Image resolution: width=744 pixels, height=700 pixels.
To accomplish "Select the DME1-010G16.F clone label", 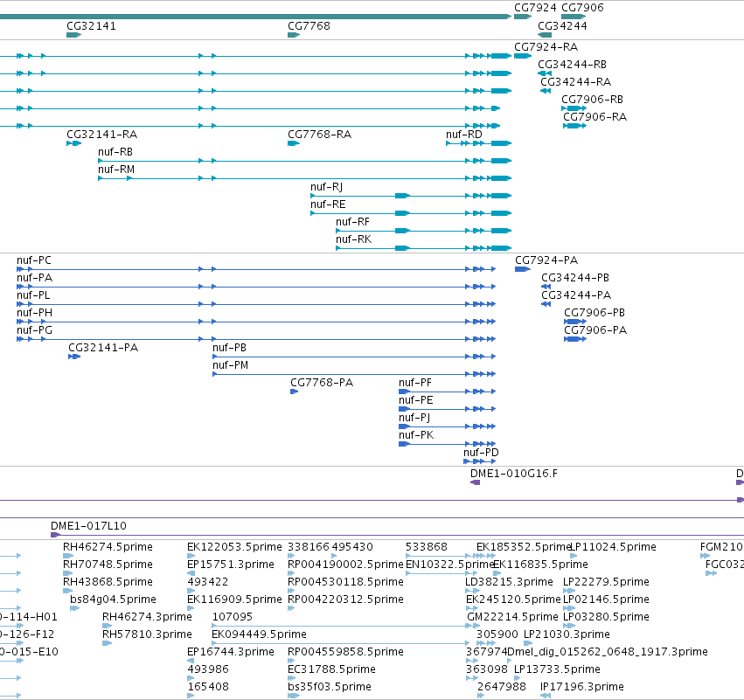I will 514,474.
